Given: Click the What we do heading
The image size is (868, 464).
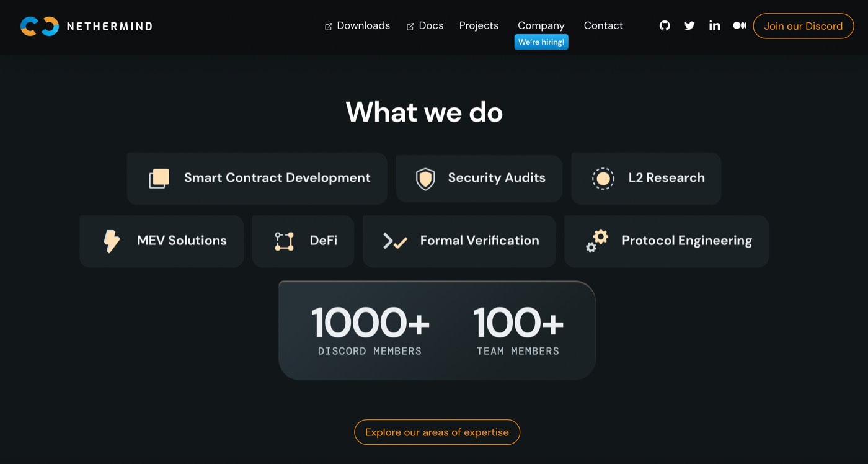Looking at the screenshot, I should pyautogui.click(x=424, y=112).
